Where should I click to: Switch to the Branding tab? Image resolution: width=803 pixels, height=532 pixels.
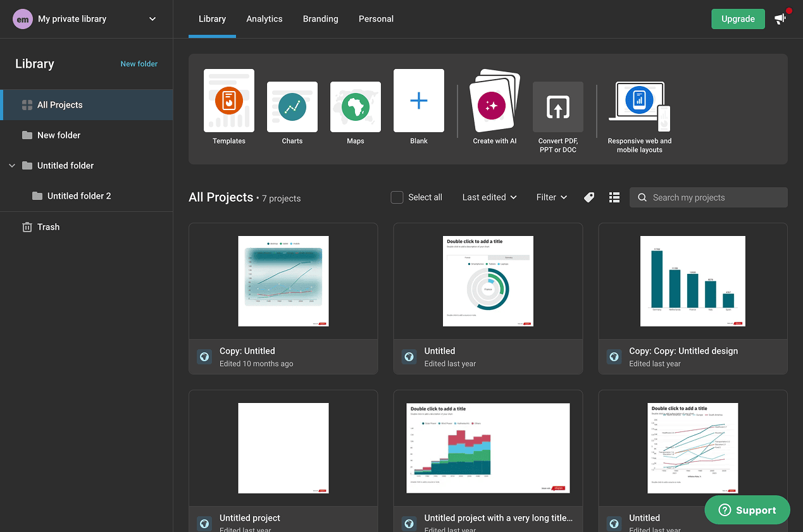(321, 19)
